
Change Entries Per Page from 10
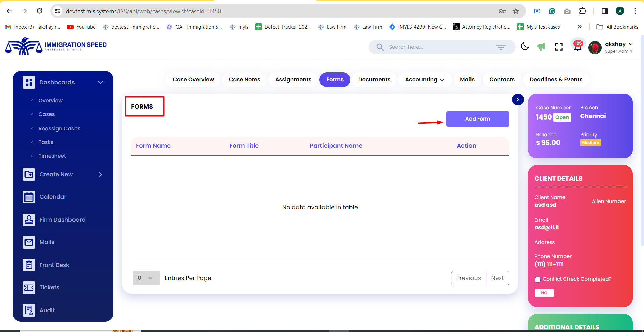pyautogui.click(x=146, y=278)
